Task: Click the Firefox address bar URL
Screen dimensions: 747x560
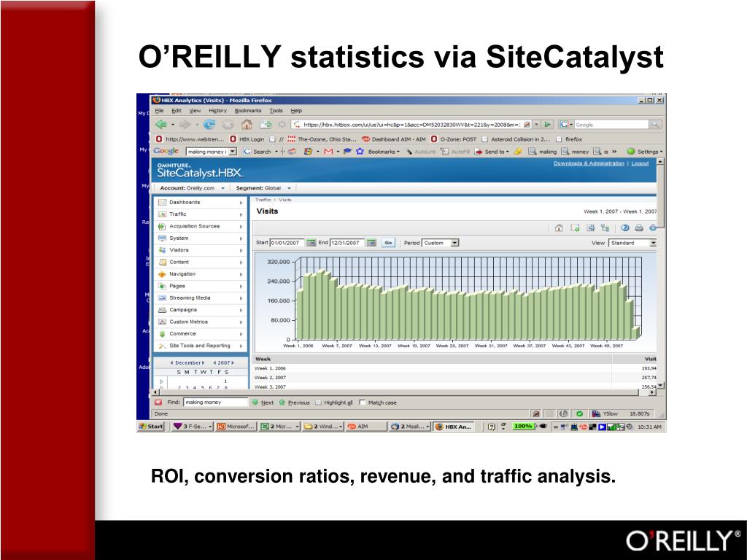Action: [411, 124]
